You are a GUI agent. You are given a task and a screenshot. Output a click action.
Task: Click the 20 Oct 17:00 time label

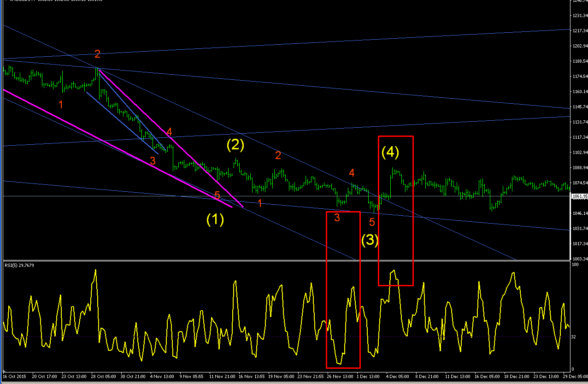coord(46,377)
